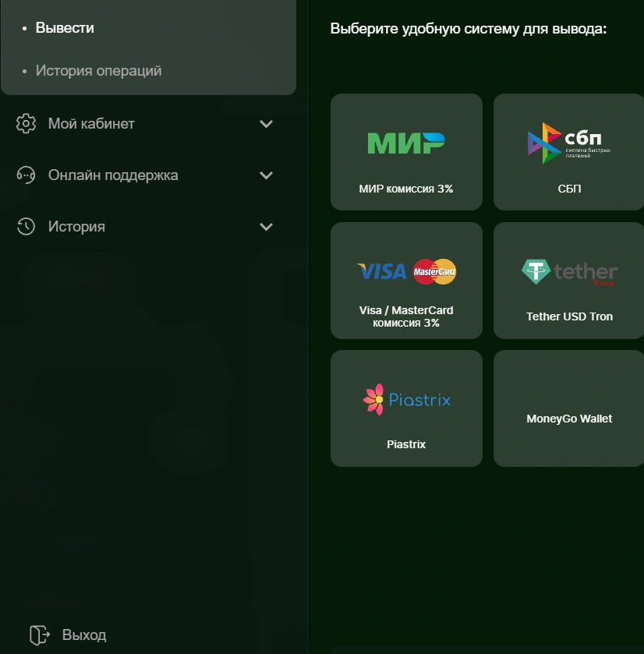Choose МИР комиссия 3% withdrawal method
Viewport: 644px width, 654px height.
coord(405,151)
